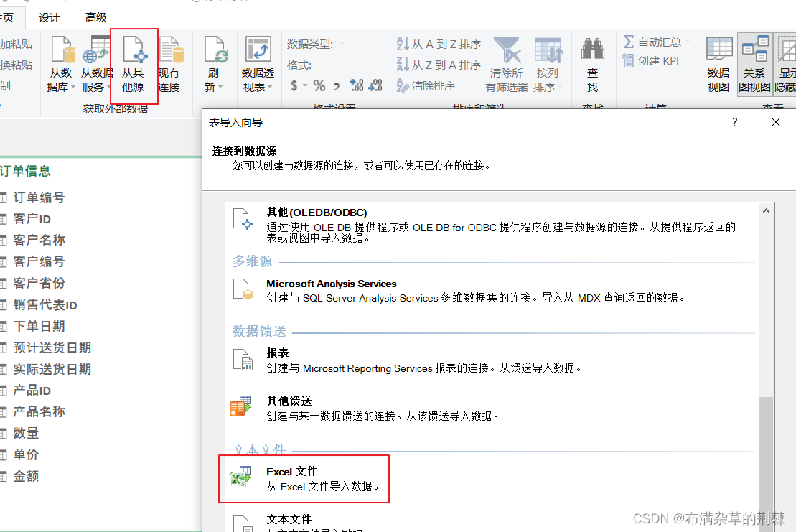The width and height of the screenshot is (796, 532).
Task: Click 清除排序 (Clear Sort)
Action: tap(426, 85)
